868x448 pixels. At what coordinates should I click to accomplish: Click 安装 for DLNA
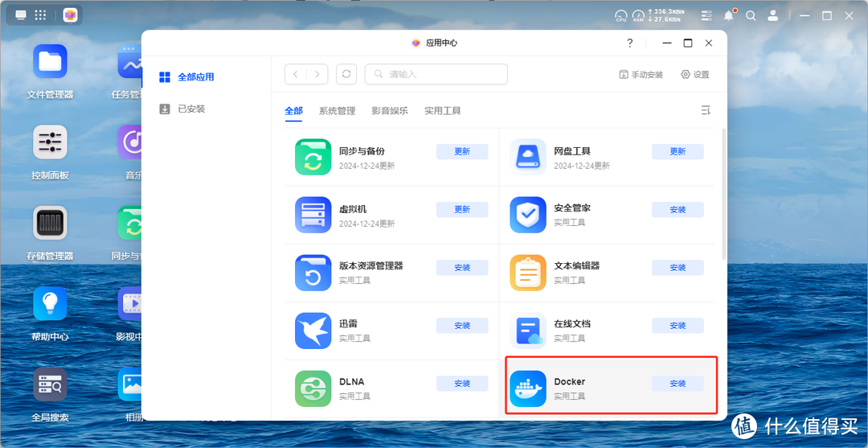462,384
